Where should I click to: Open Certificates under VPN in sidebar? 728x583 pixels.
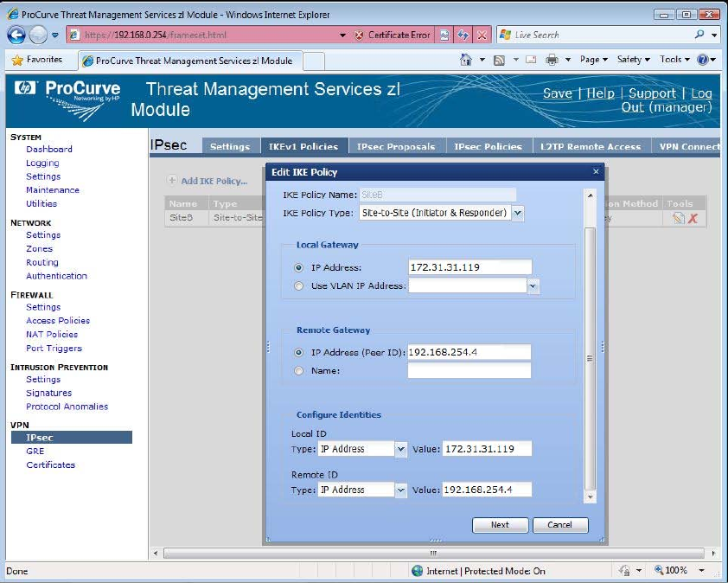(x=51, y=464)
